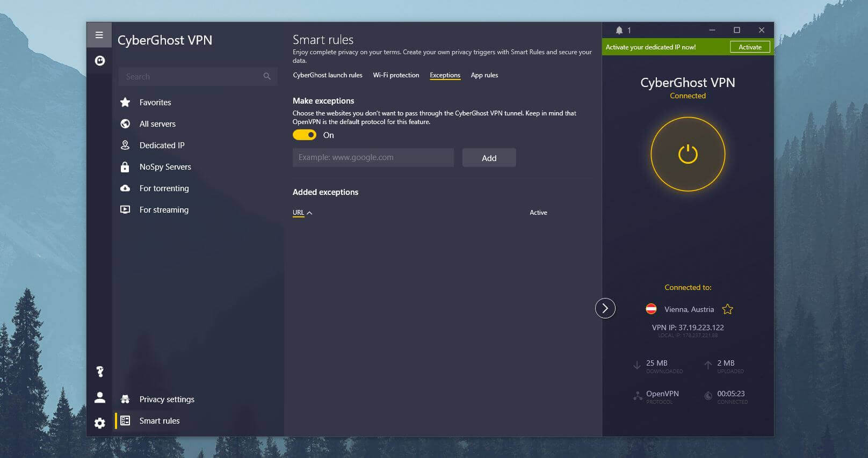The image size is (868, 458).
Task: Add Vienna to favorites with star icon
Action: (727, 309)
